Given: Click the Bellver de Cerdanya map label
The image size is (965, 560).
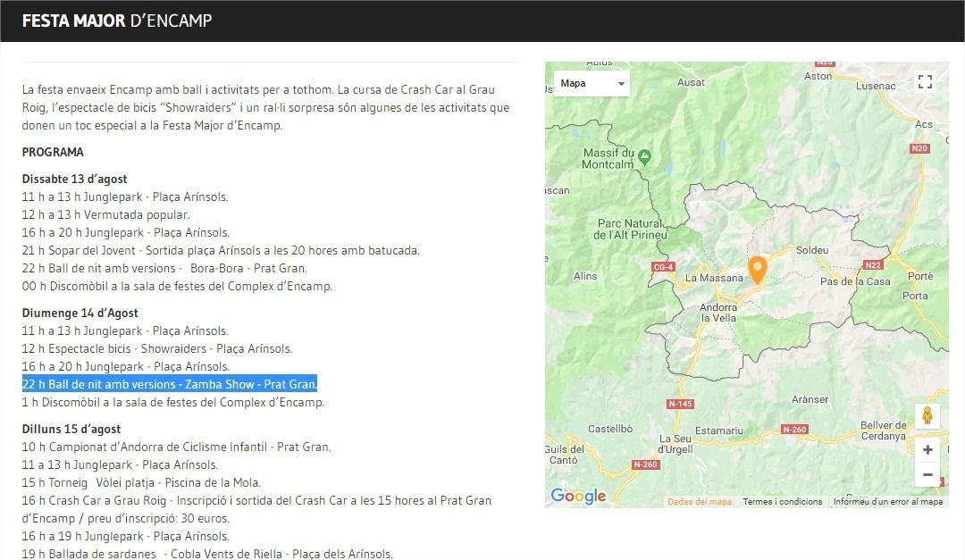Looking at the screenshot, I should (x=883, y=430).
